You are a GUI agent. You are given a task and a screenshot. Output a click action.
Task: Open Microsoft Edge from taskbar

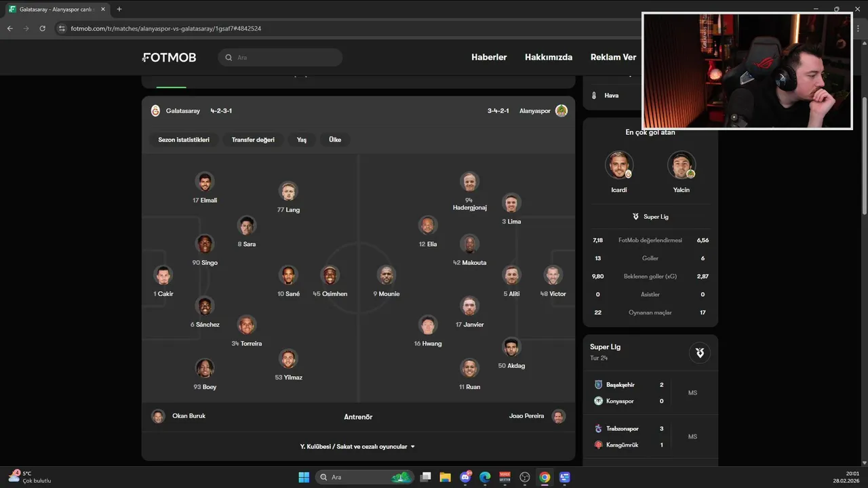click(x=485, y=477)
